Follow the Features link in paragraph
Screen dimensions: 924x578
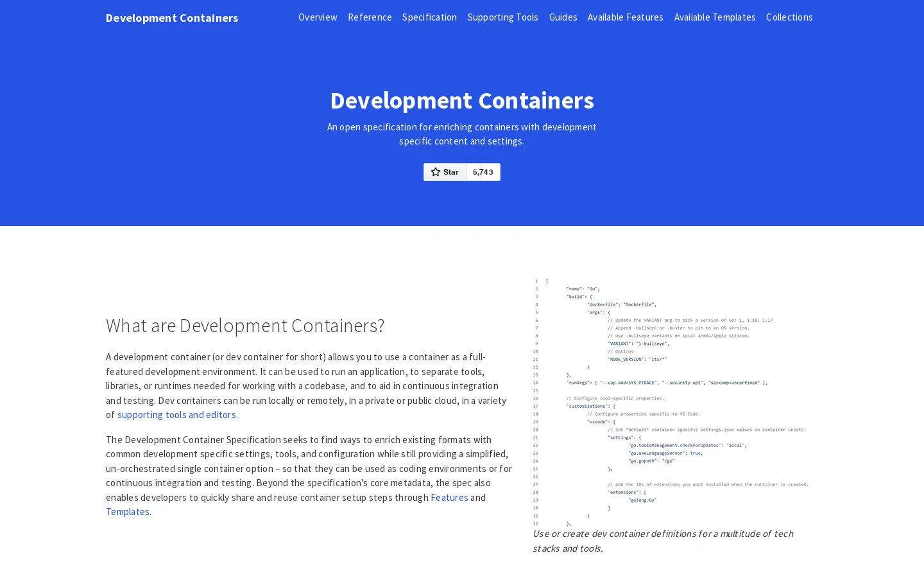tap(449, 498)
